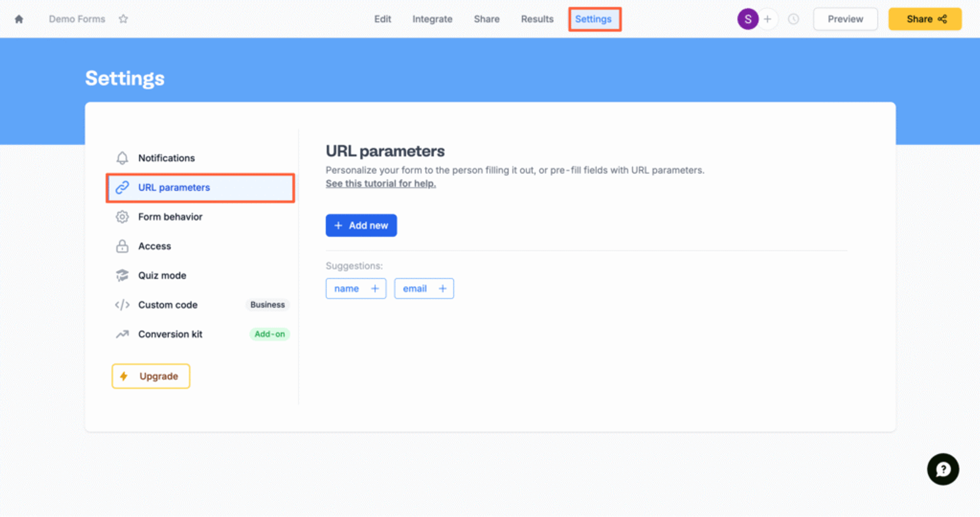Open the revision history clock icon
The image size is (980, 517).
click(794, 19)
